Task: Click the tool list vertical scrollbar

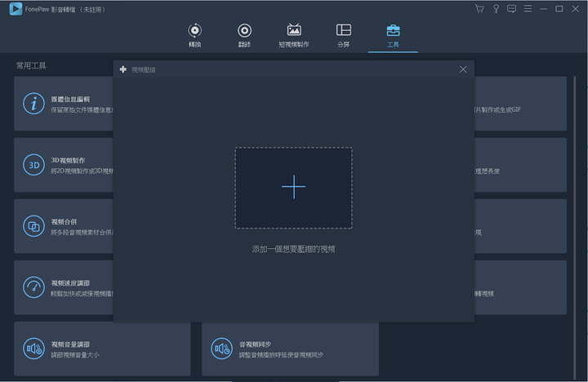Action: pos(574,228)
